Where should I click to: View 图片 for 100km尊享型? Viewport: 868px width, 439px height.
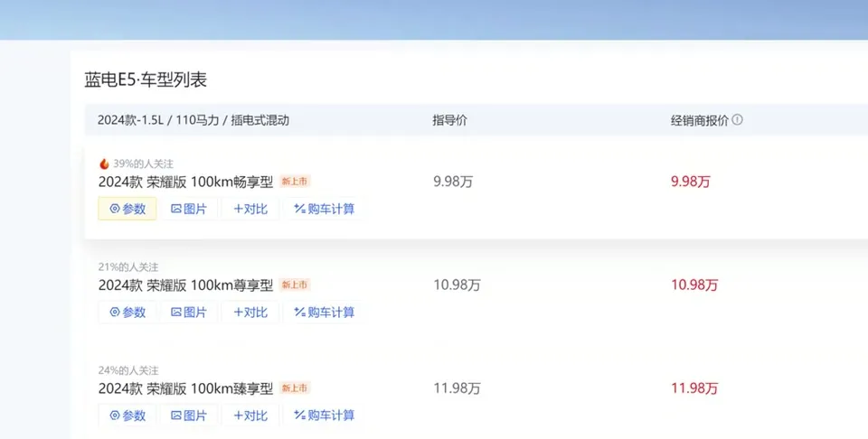click(x=189, y=312)
